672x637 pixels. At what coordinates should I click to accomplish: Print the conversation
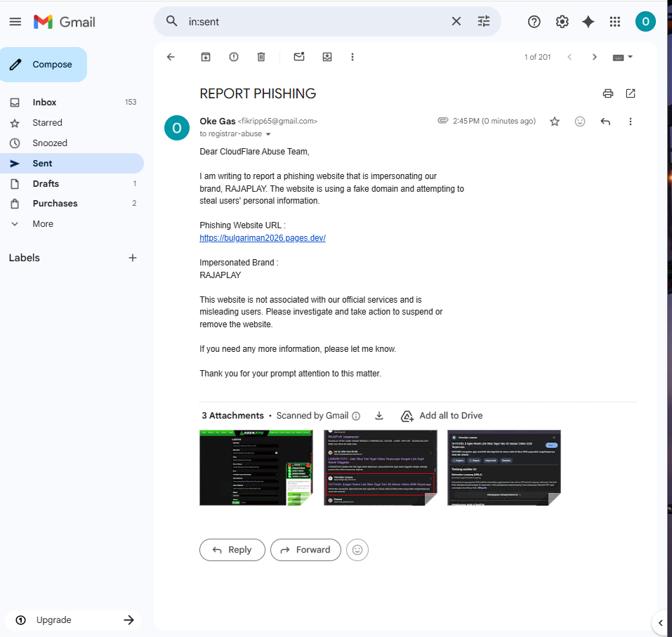607,93
